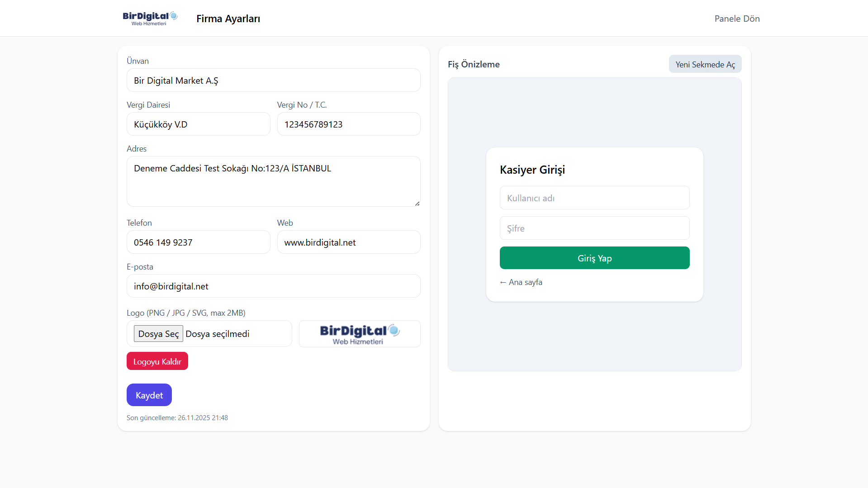Click the Logoyu Kaldır button
The height and width of the screenshot is (488, 868).
157,361
